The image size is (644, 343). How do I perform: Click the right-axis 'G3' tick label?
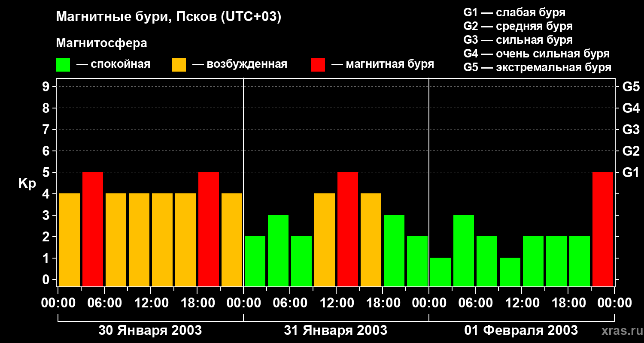[x=631, y=129]
